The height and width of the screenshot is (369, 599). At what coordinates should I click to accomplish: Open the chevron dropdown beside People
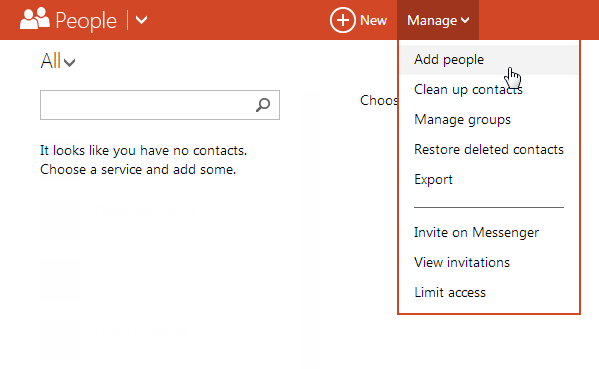(x=141, y=20)
